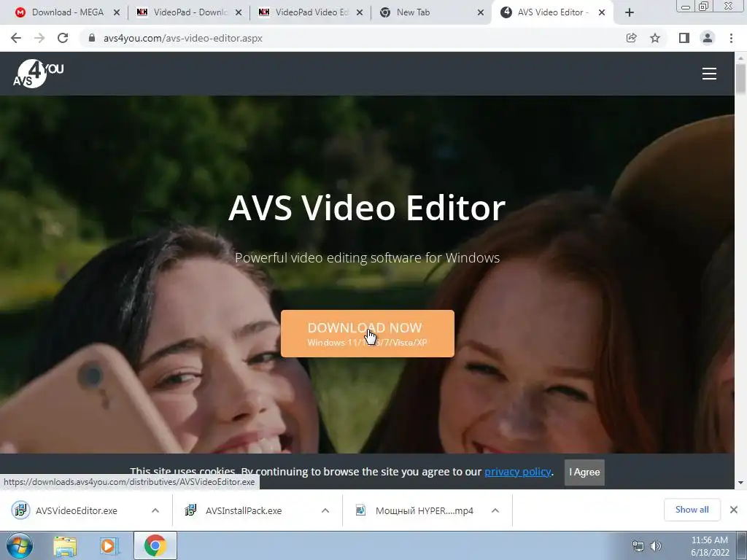Viewport: 747px width, 560px height.
Task: Close the AVS Video Editor tab
Action: pyautogui.click(x=602, y=12)
